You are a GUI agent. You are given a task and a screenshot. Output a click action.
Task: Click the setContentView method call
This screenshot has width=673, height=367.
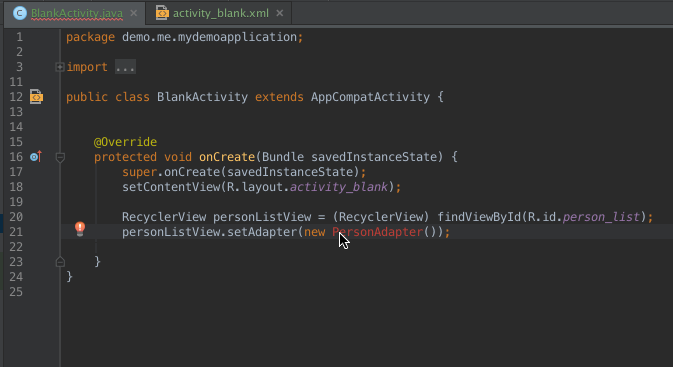coord(171,187)
